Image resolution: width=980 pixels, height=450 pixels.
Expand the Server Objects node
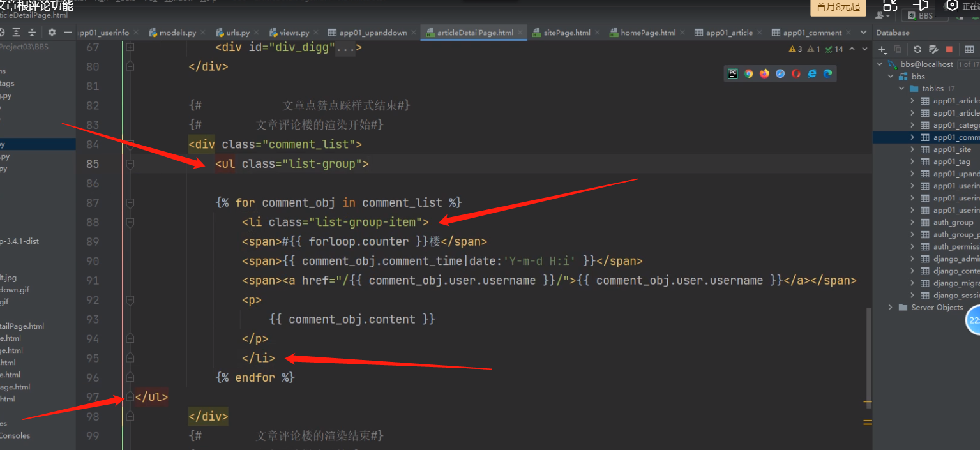[891, 307]
